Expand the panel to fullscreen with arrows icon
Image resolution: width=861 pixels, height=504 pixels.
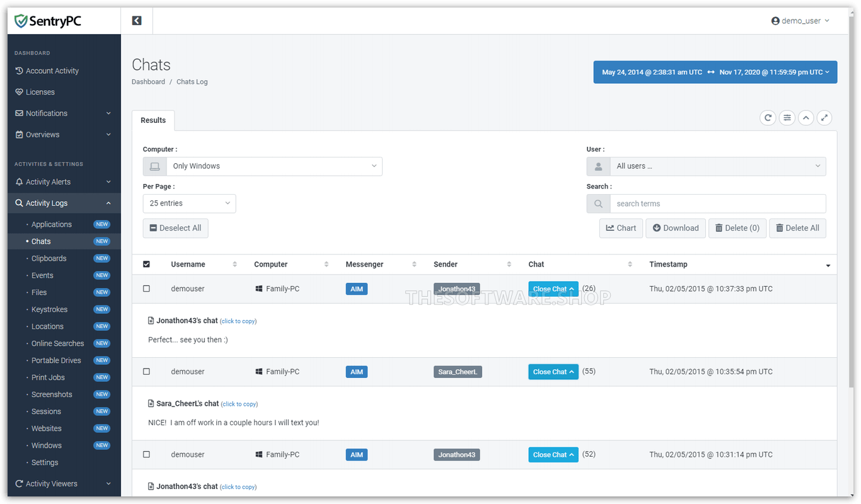[x=824, y=118]
